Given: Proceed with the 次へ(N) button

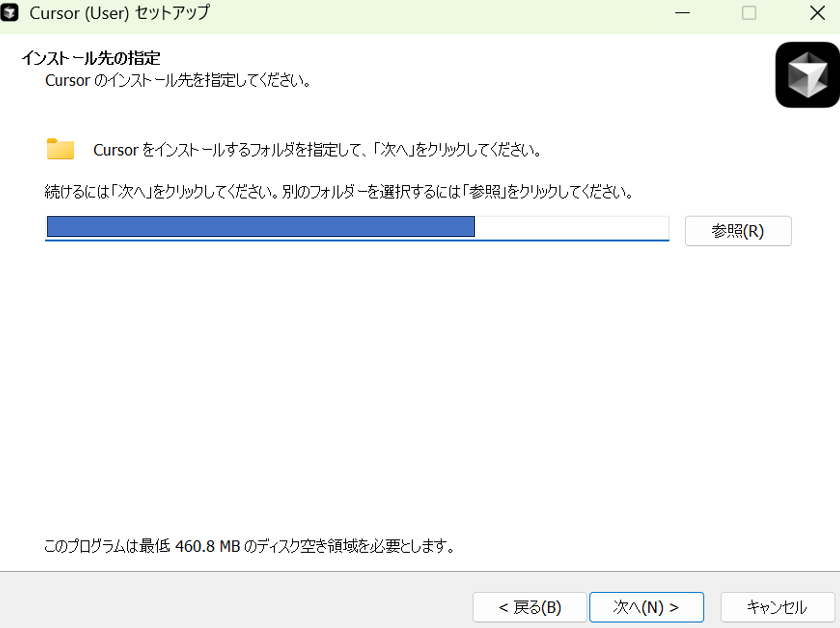Looking at the screenshot, I should 646,607.
